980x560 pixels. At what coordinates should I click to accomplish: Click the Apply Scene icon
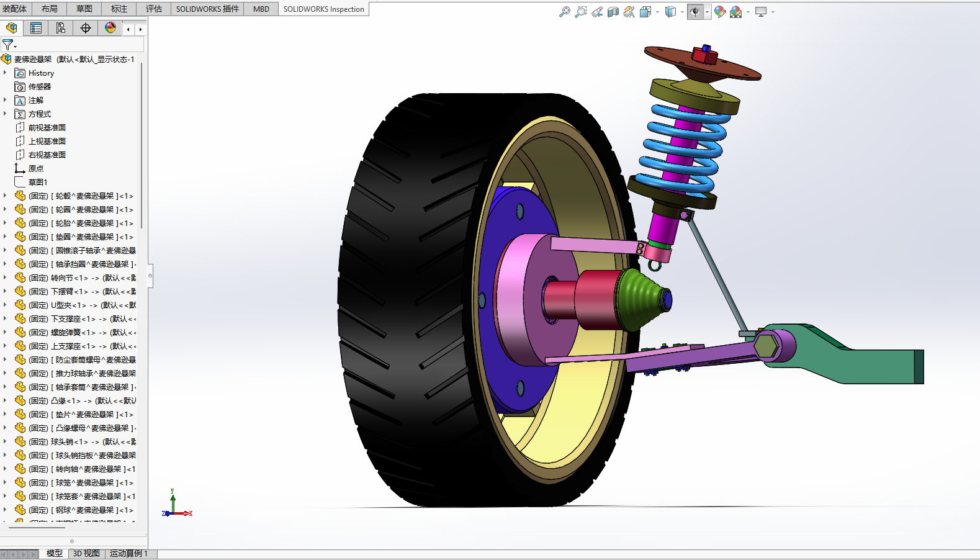pos(736,12)
